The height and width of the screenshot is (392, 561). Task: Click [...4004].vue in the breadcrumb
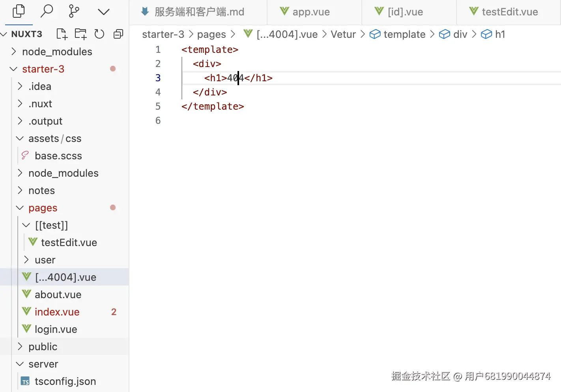(x=287, y=34)
